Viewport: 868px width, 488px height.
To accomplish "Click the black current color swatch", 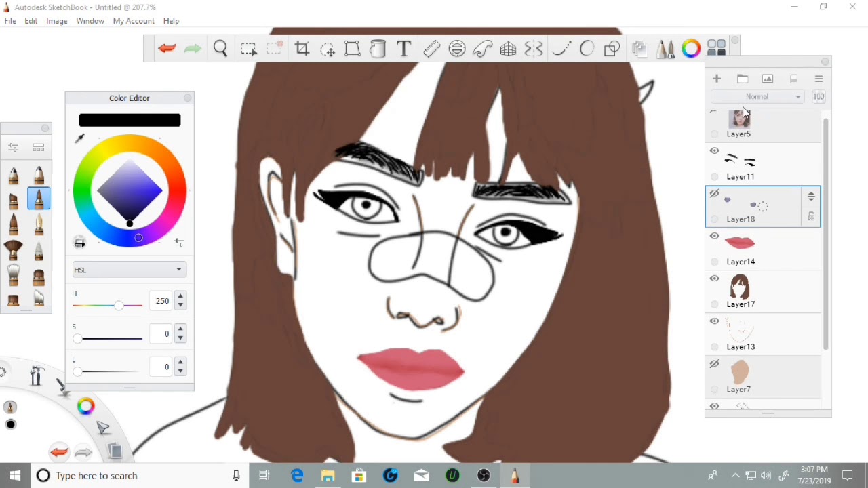I will (130, 120).
